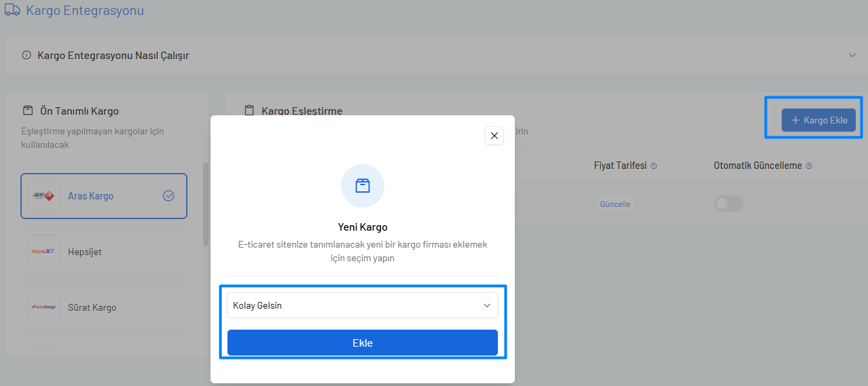The height and width of the screenshot is (386, 868).
Task: Click the help icon beside Otomatik Güncelleme
Action: [x=809, y=166]
